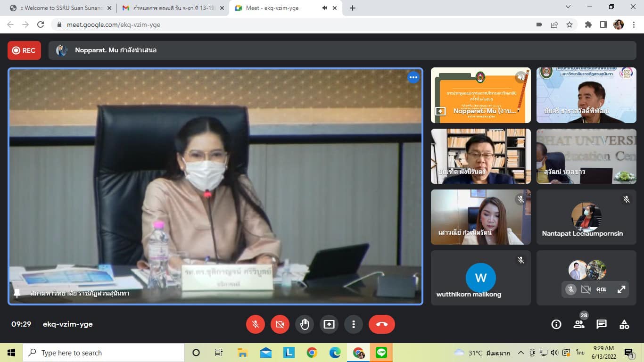Expand Chrome tab search chevron
This screenshot has width=644, height=362.
(568, 7)
